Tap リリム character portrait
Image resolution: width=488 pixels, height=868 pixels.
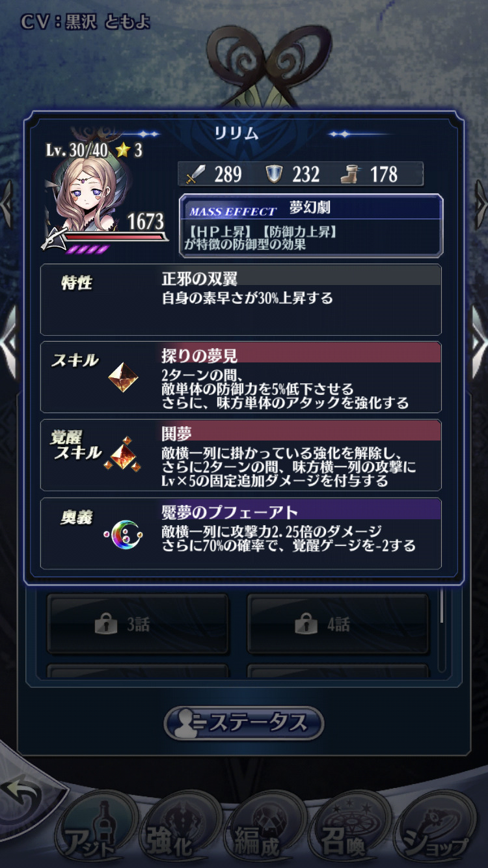click(x=85, y=195)
